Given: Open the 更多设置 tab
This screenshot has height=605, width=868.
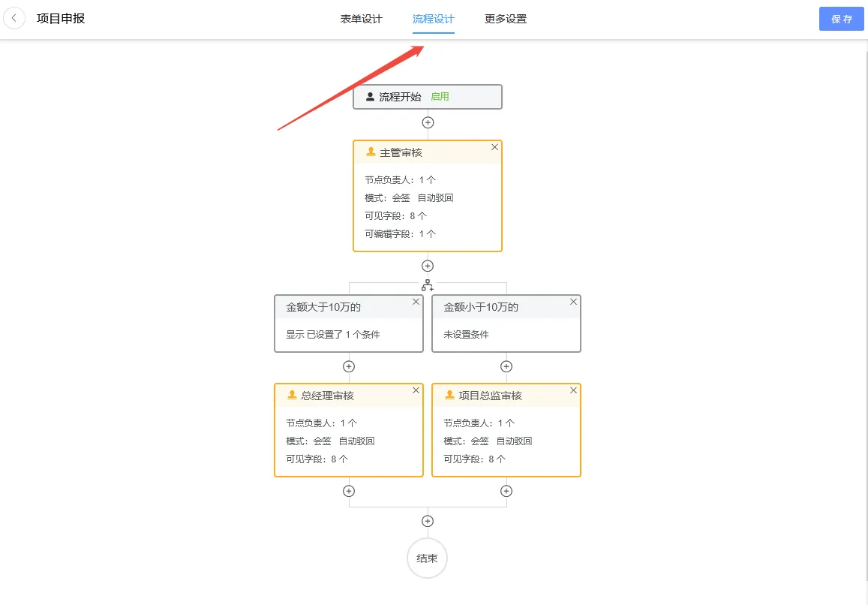Looking at the screenshot, I should coord(506,19).
